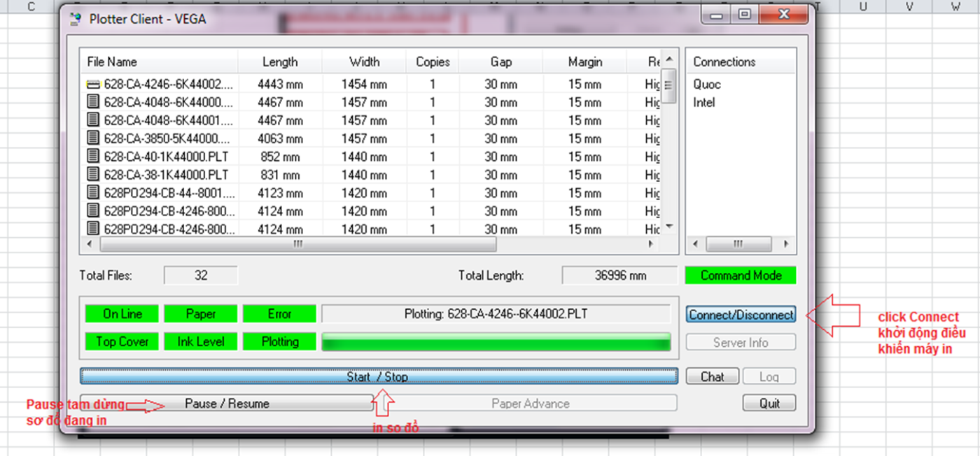Click the file list's scroll-down arrow
The width and height of the screenshot is (980, 456).
670,227
